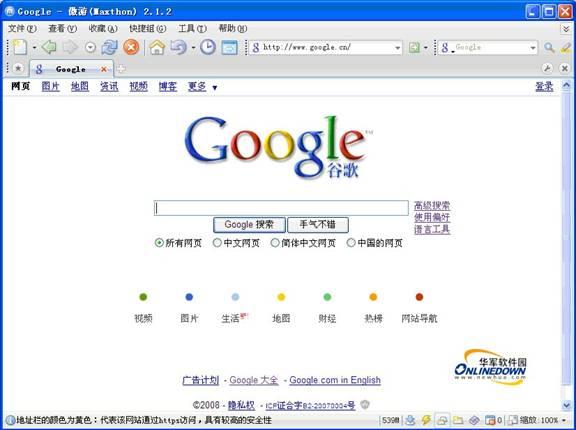Open the download manager icon in status bar

click(x=410, y=420)
